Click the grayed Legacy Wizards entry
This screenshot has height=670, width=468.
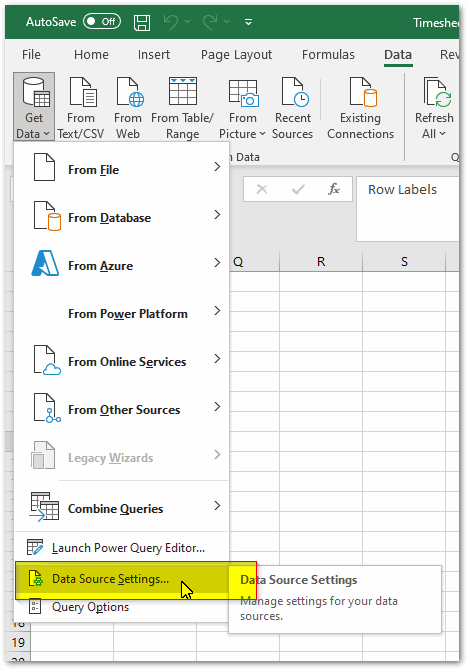122,457
